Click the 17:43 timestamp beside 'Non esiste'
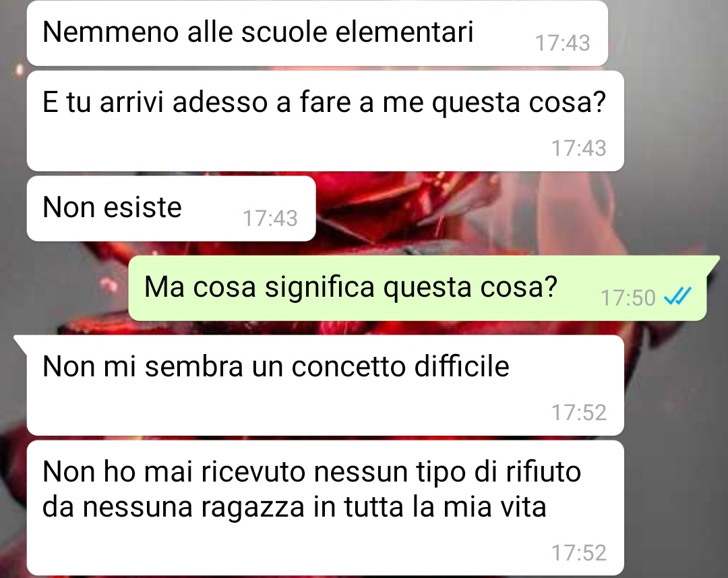 [x=270, y=219]
